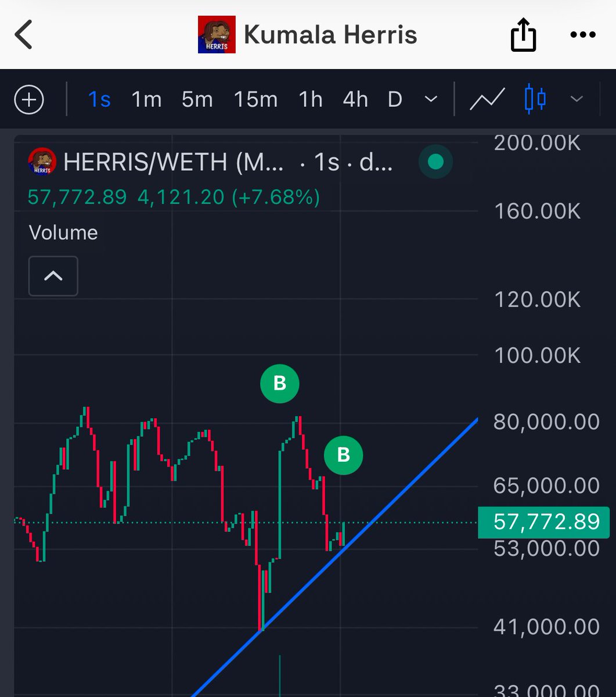Tap the upper B buy marker
The width and height of the screenshot is (616, 697).
[x=279, y=383]
